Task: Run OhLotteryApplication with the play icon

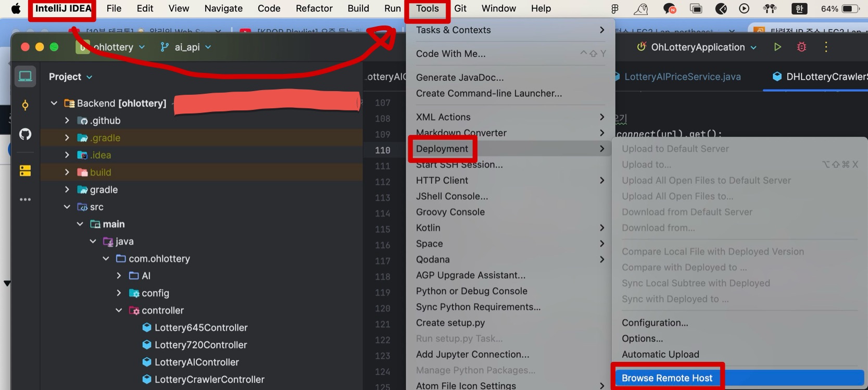Action: pyautogui.click(x=777, y=47)
